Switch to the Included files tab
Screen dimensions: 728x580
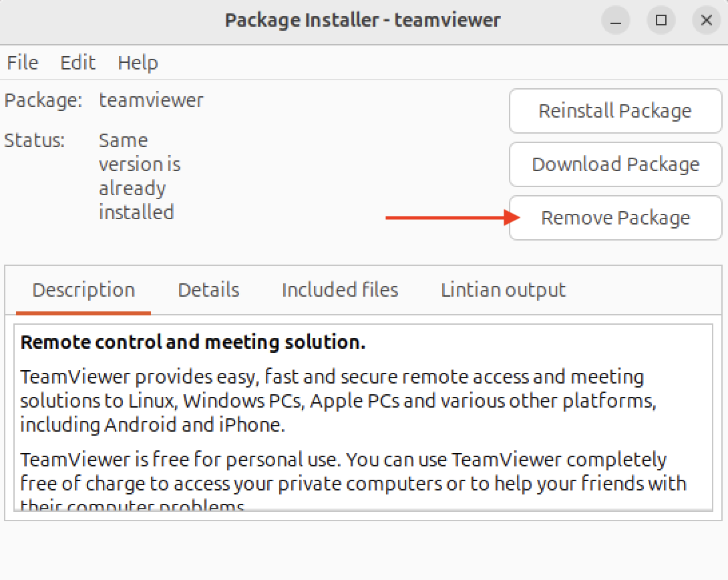pos(339,289)
